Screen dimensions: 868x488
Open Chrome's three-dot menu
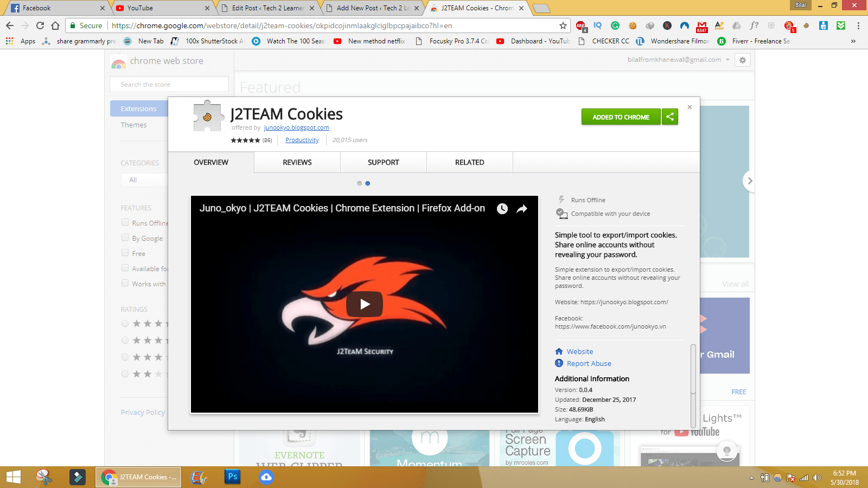(857, 25)
